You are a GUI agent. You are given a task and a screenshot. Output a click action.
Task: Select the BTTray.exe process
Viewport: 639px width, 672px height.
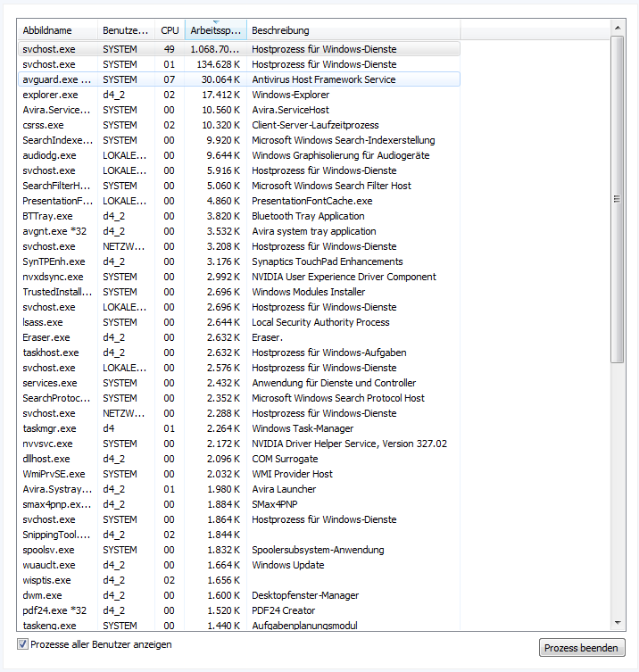239,216
